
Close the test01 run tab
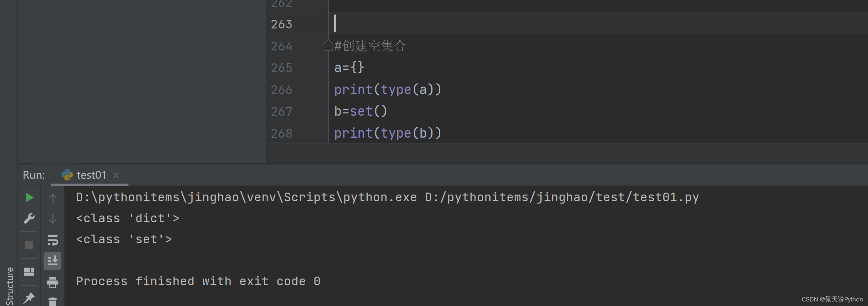click(x=116, y=175)
